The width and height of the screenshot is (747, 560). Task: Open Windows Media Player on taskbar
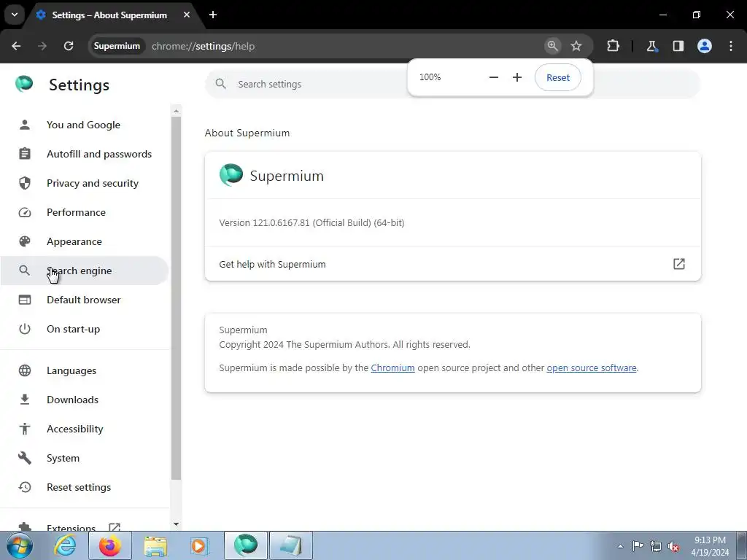click(199, 545)
